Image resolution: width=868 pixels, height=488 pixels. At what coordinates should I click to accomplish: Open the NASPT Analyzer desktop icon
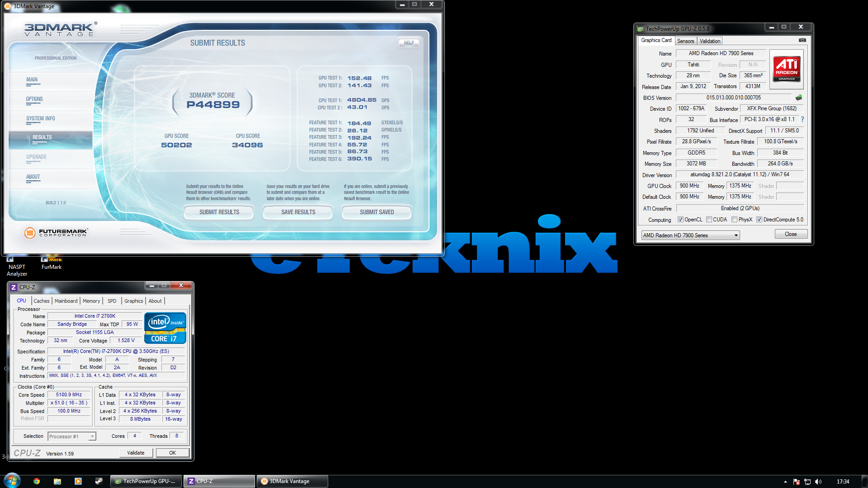tap(17, 267)
